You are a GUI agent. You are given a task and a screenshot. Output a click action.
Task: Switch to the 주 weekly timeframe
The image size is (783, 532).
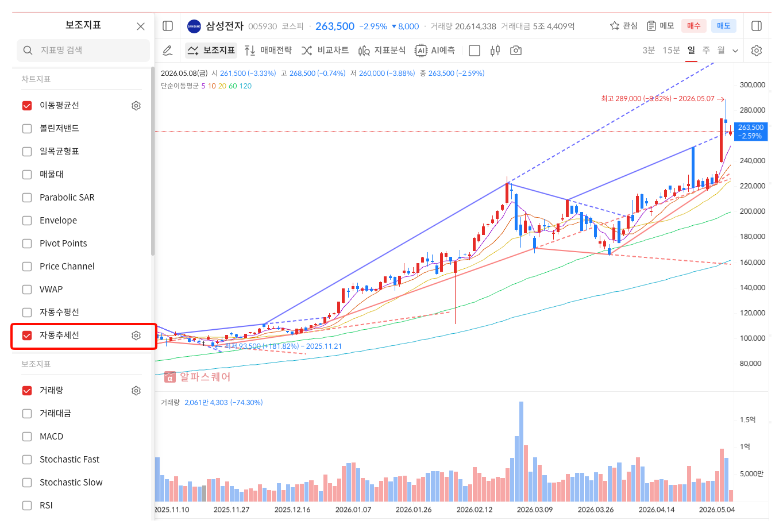706,51
